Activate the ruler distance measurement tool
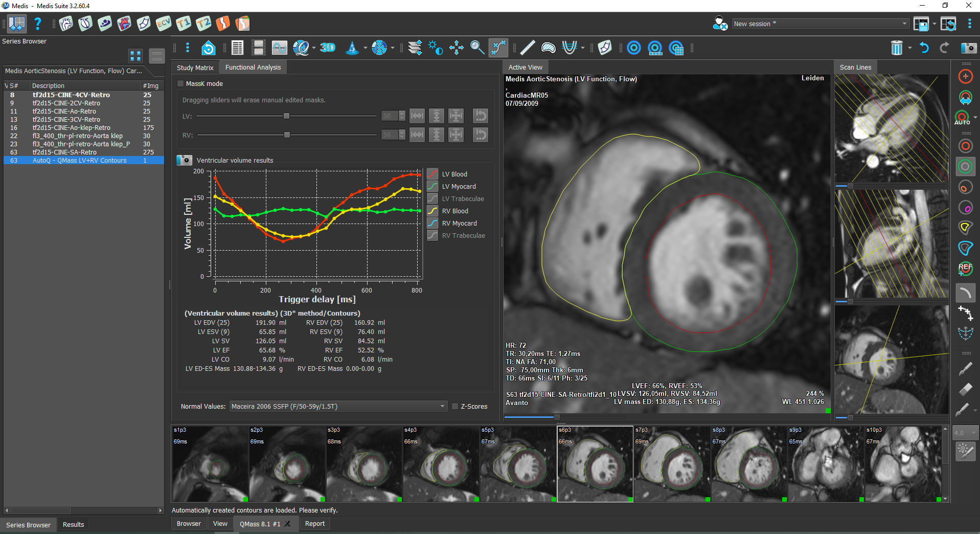Viewport: 980px width, 534px height. point(527,48)
